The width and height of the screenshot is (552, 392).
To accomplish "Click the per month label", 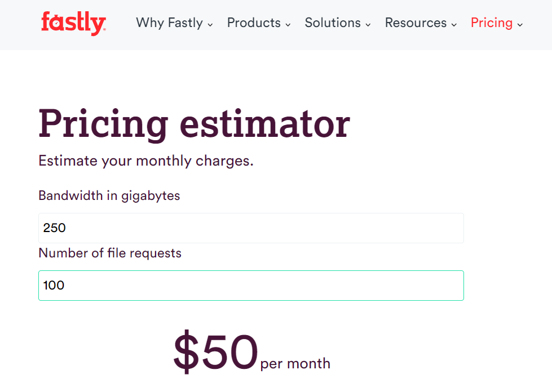I will coord(294,363).
